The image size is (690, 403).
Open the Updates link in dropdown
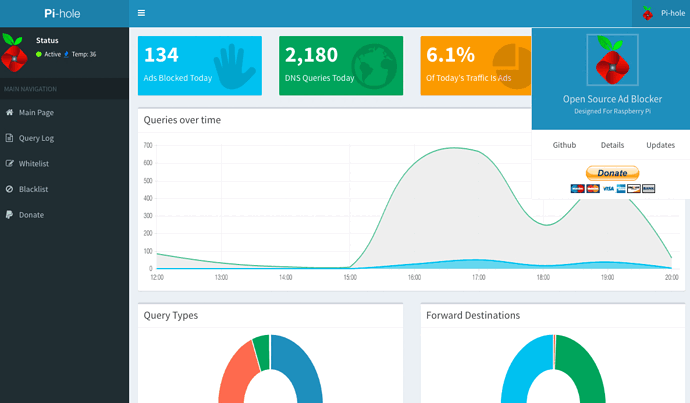[x=660, y=145]
